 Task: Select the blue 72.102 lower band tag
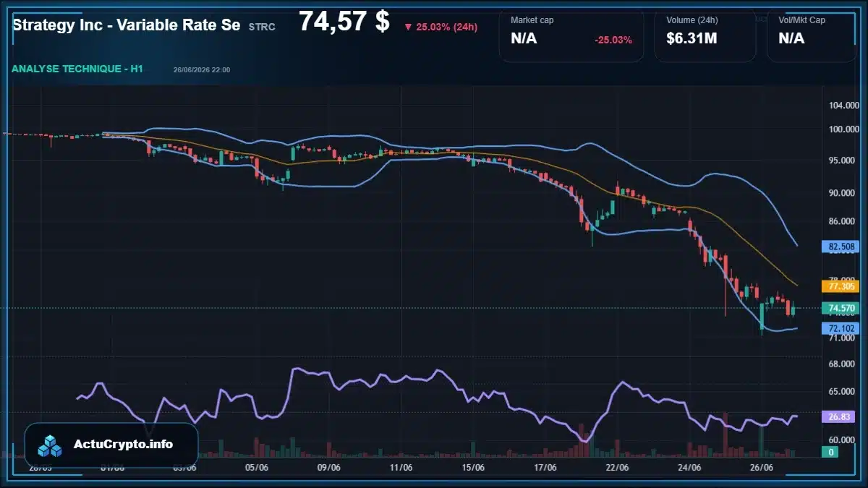[x=839, y=328]
